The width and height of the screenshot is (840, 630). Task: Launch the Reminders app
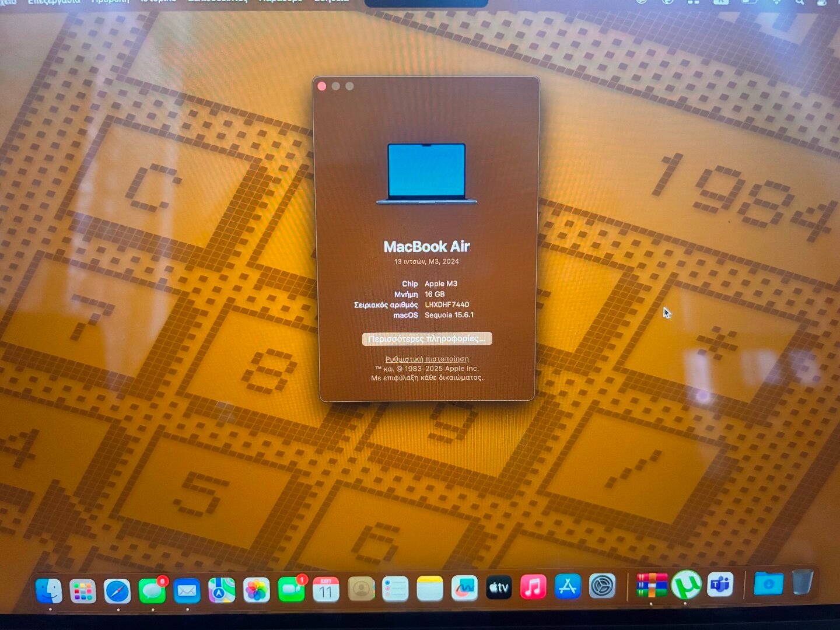pos(395,589)
